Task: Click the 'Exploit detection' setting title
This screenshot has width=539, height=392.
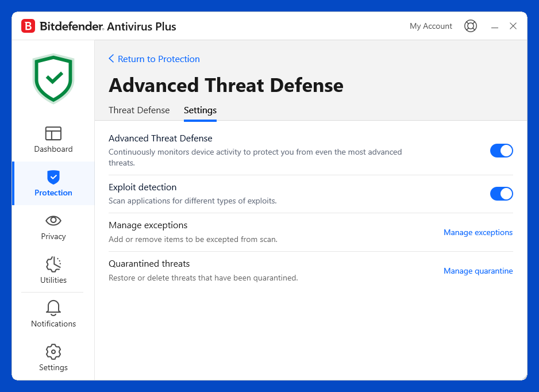Action: click(x=143, y=187)
